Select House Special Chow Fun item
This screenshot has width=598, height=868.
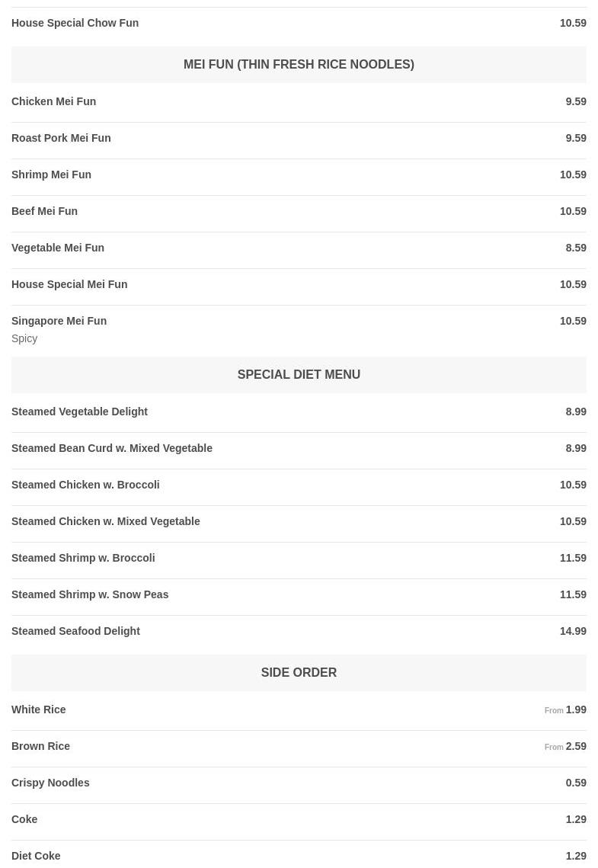(x=75, y=23)
